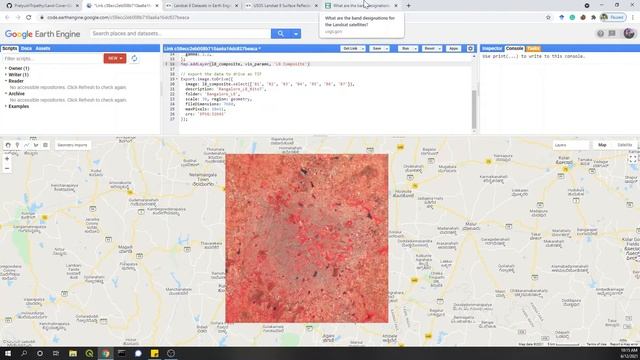Select the hand pan tool on map
640x360 pixels.
click(x=8, y=145)
